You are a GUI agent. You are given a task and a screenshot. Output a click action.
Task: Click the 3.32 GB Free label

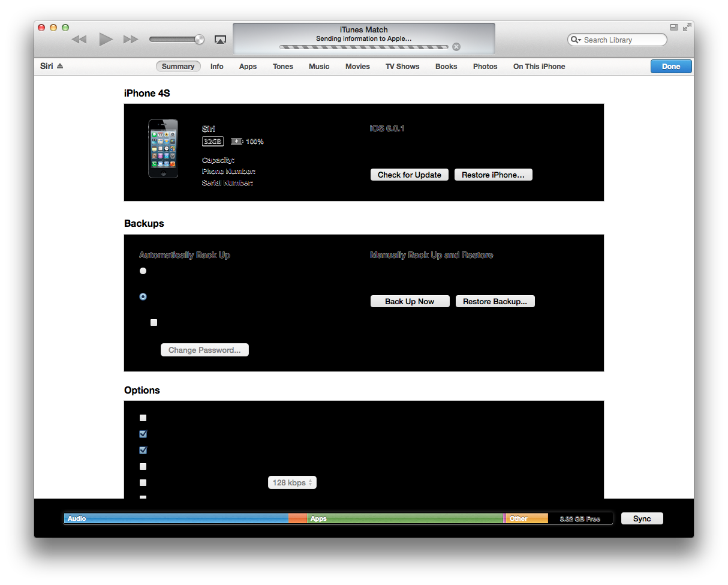(580, 518)
